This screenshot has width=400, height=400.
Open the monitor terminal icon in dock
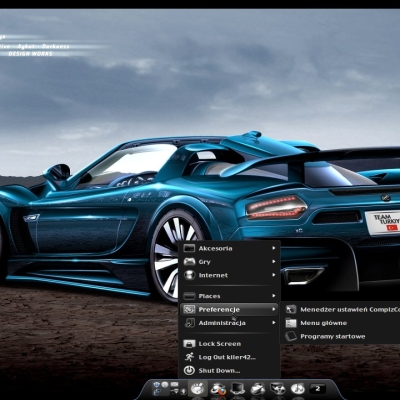coord(238,389)
